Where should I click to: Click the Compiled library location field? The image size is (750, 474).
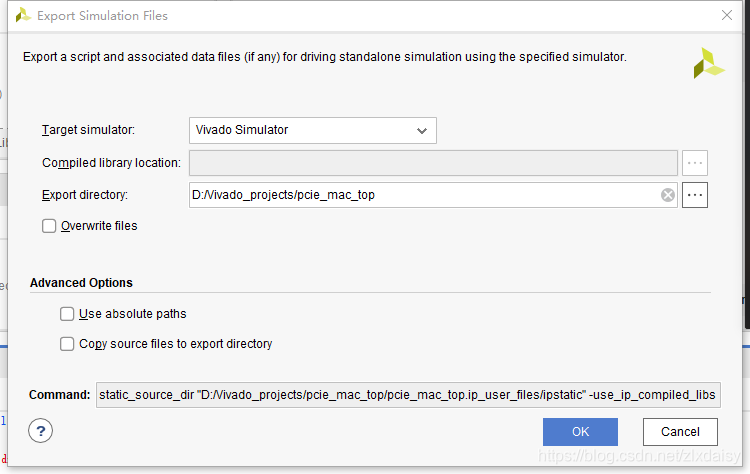[x=433, y=163]
